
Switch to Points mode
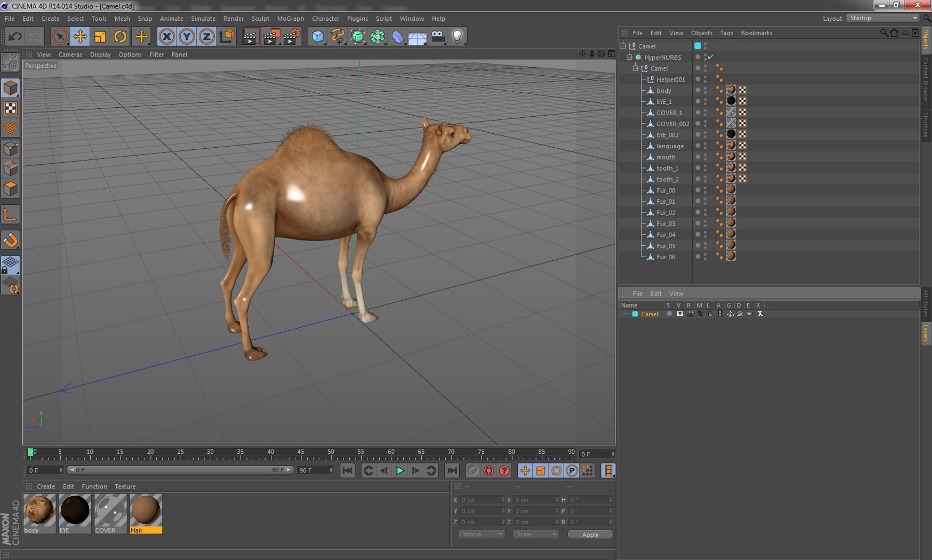10,149
